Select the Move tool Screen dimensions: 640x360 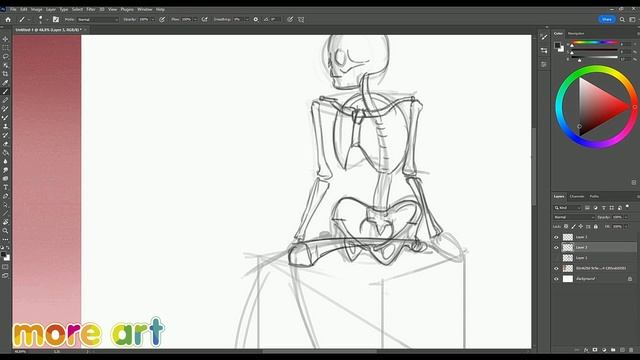click(5, 39)
